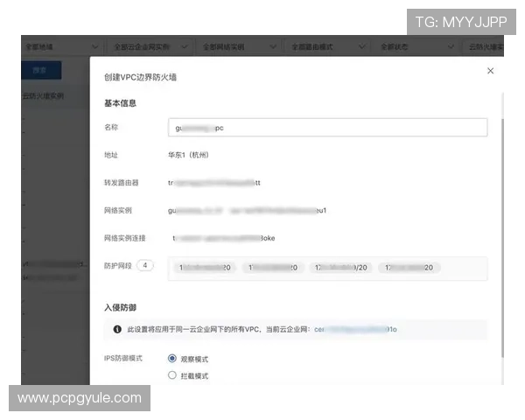The height and width of the screenshot is (420, 525).
Task: Click the second 防护网段 CIDR tag
Action: [x=273, y=267]
